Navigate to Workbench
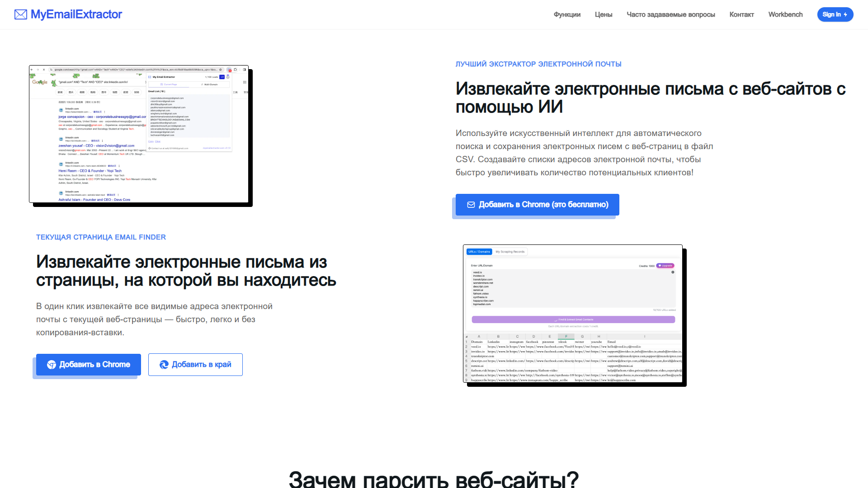 [785, 14]
